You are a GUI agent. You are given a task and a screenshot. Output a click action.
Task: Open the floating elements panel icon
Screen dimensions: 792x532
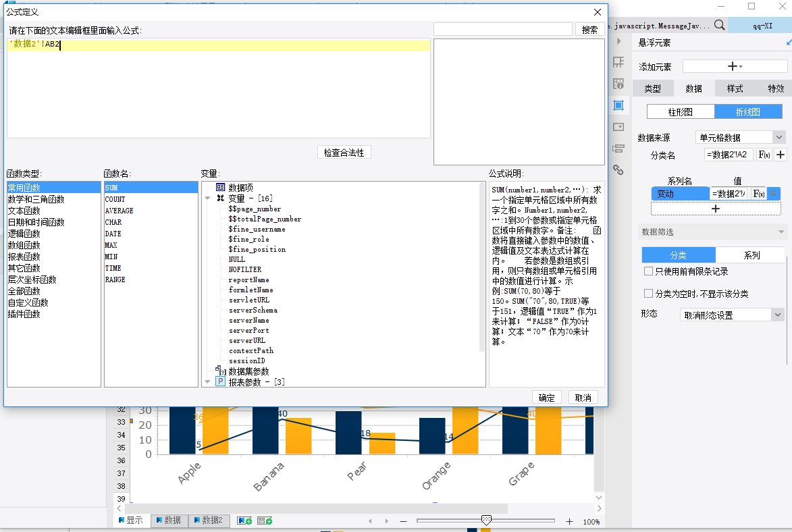coord(618,105)
